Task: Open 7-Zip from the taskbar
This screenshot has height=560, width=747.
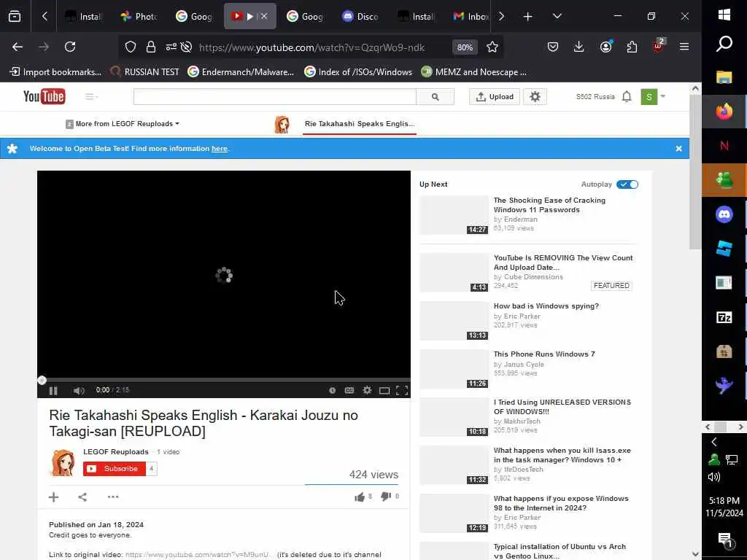Action: coord(724,317)
